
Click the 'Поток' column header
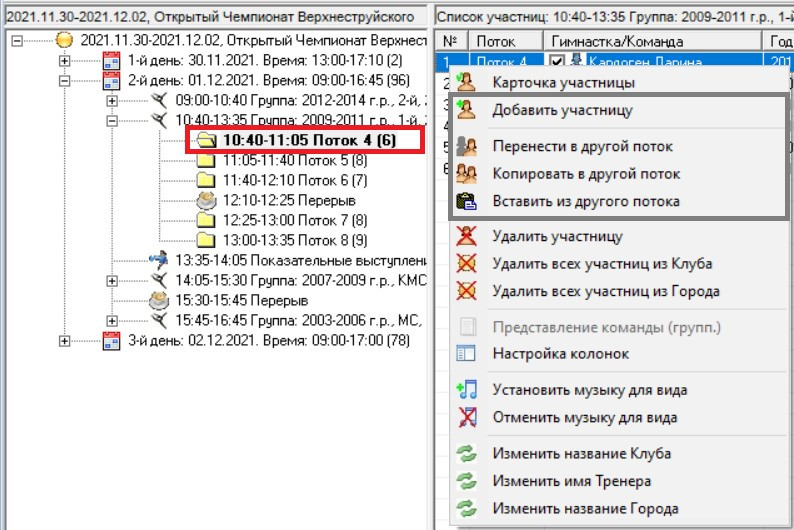pyautogui.click(x=496, y=41)
